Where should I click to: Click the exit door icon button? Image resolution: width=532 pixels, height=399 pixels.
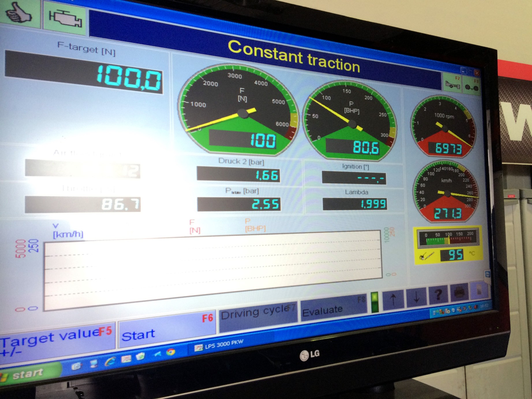coord(479,290)
